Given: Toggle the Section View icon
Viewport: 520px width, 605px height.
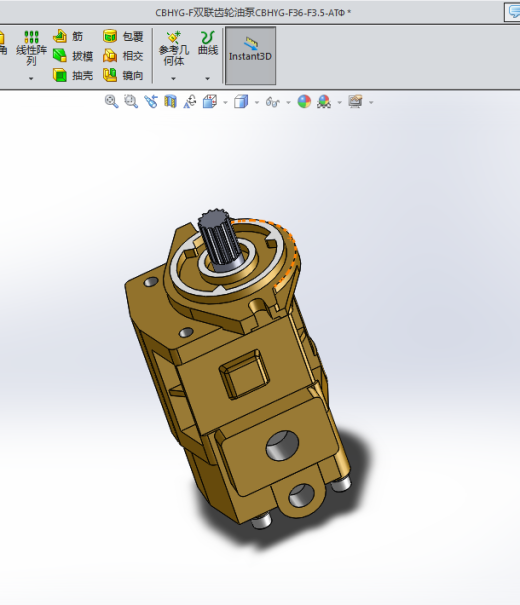Looking at the screenshot, I should [170, 102].
